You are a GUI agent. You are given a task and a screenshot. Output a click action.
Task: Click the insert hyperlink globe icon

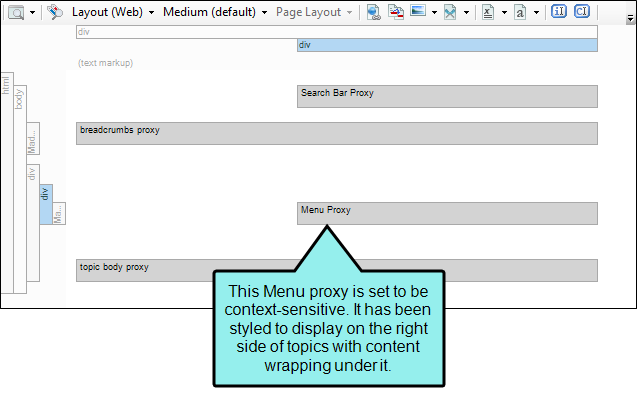click(373, 12)
